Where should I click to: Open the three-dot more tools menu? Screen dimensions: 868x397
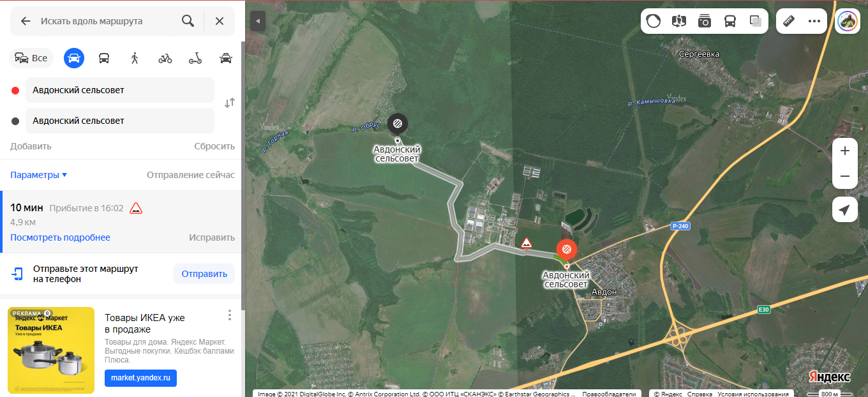(x=814, y=21)
